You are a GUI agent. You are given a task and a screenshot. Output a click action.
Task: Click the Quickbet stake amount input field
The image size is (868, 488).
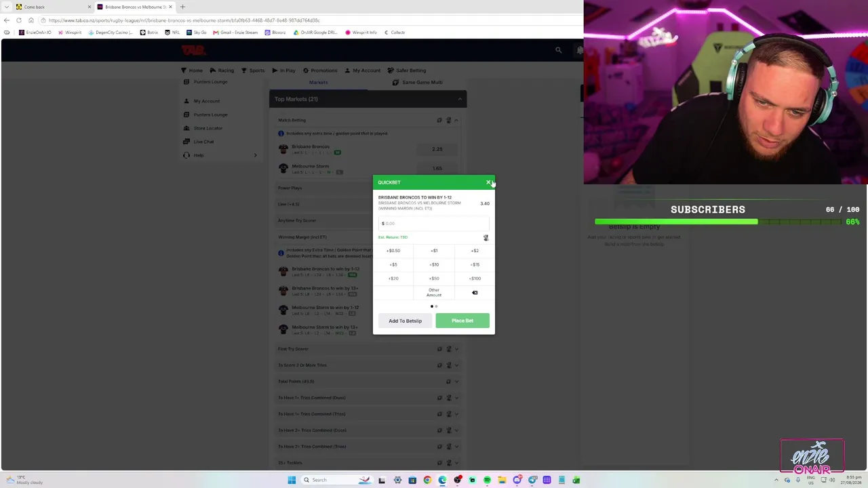click(x=433, y=223)
